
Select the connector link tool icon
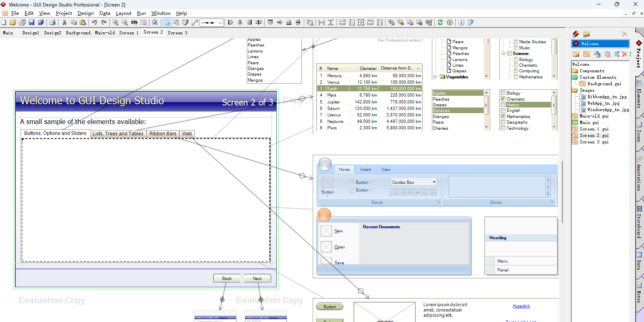(x=195, y=23)
